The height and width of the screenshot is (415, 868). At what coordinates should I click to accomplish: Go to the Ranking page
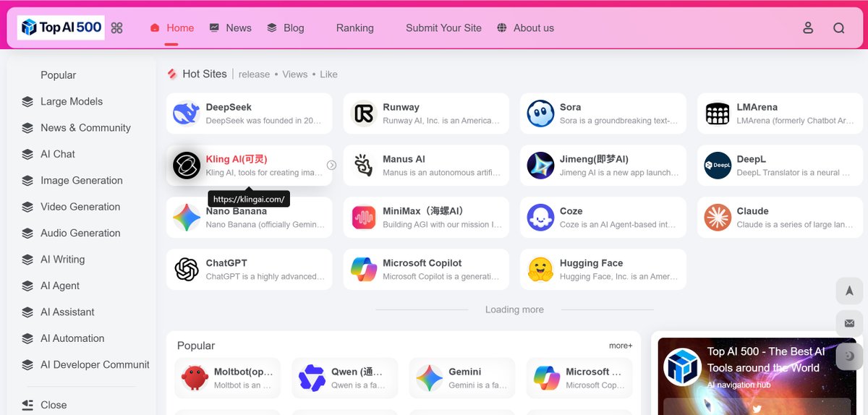355,28
